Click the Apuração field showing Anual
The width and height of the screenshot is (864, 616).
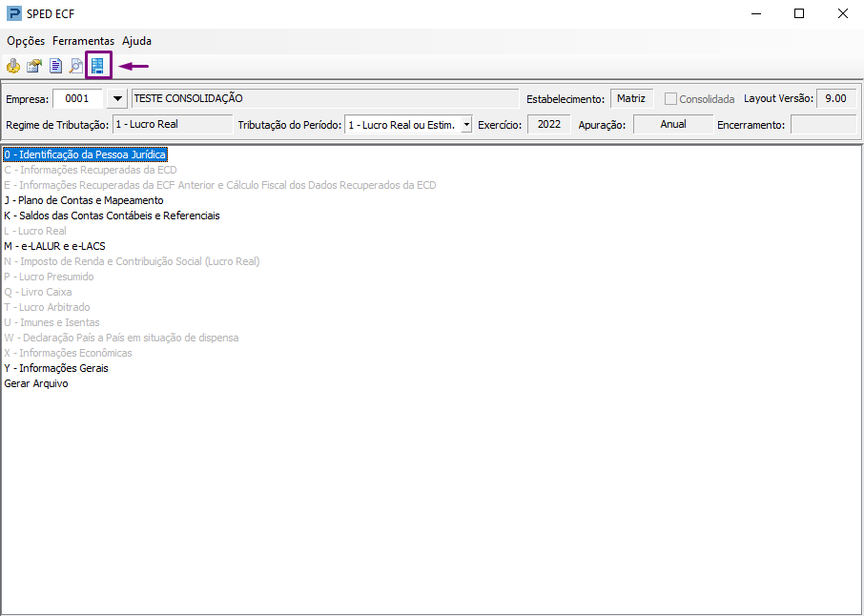tap(673, 125)
